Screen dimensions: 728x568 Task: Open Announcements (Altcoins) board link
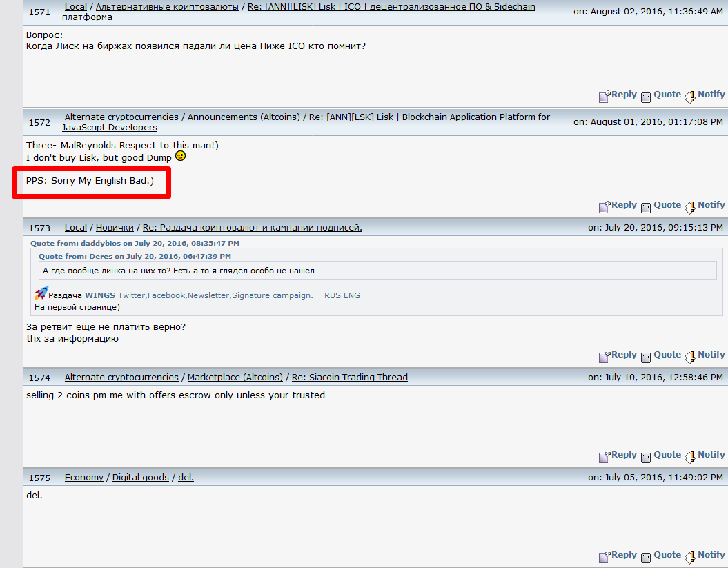244,117
